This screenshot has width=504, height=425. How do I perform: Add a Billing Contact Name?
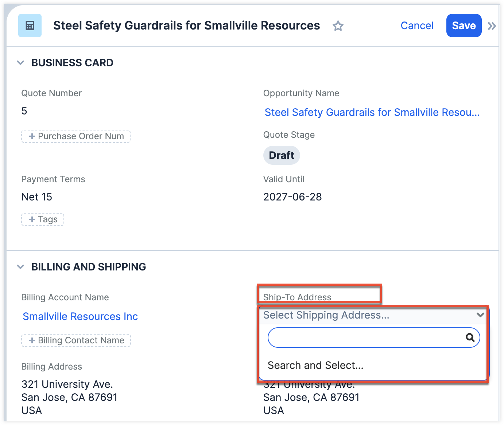(76, 340)
